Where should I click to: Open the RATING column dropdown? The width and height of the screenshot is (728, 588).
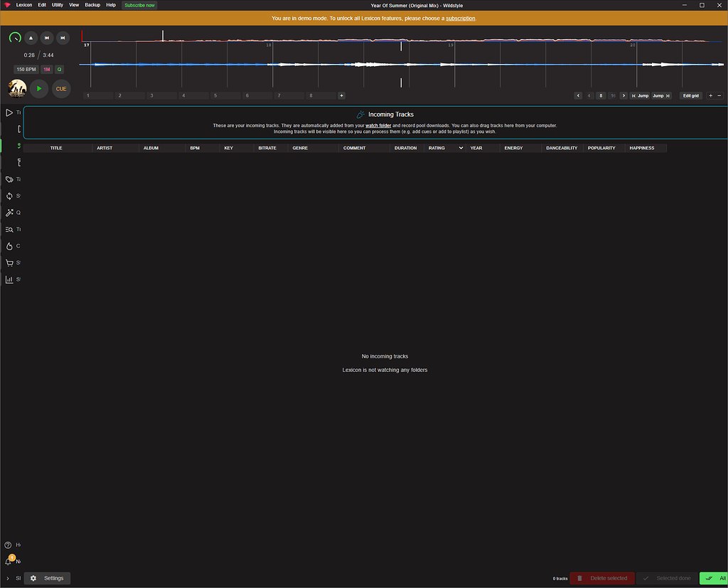(x=461, y=148)
